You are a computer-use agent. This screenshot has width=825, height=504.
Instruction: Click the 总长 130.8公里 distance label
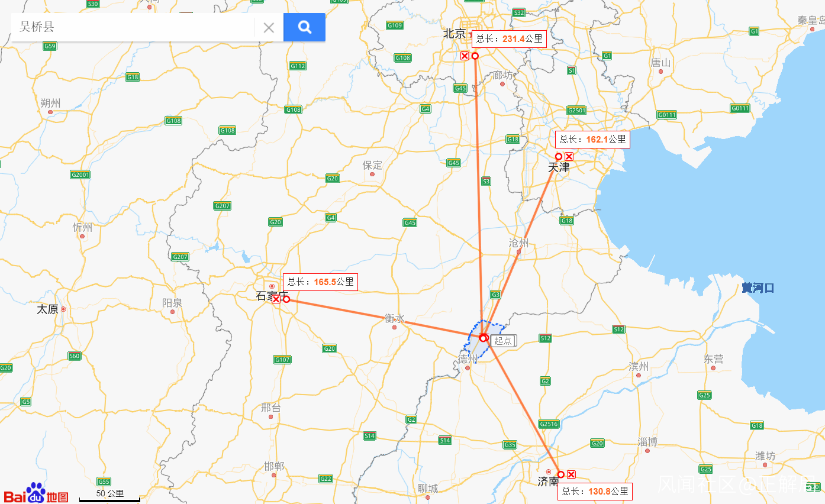[595, 491]
